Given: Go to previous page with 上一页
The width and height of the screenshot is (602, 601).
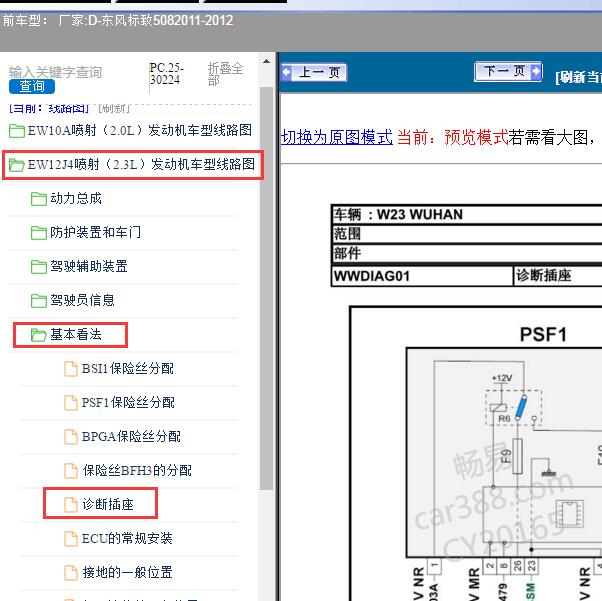Looking at the screenshot, I should pyautogui.click(x=314, y=72).
